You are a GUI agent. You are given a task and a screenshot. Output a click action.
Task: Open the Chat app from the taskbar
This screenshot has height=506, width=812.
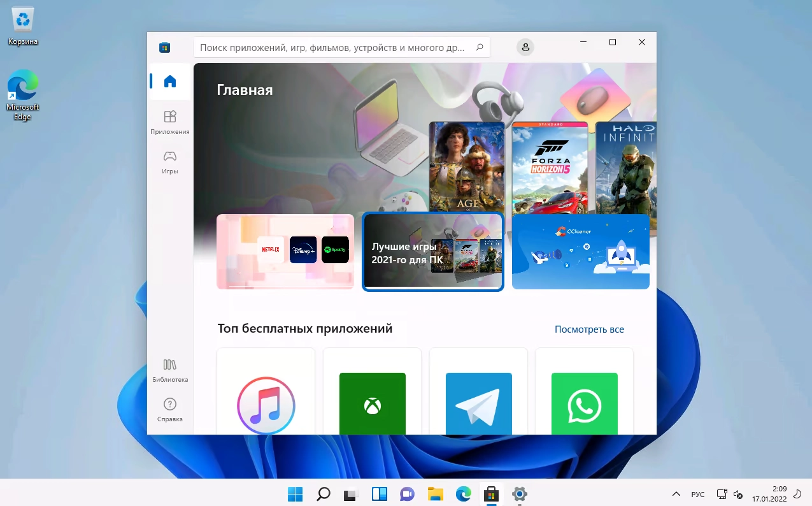[x=407, y=494]
